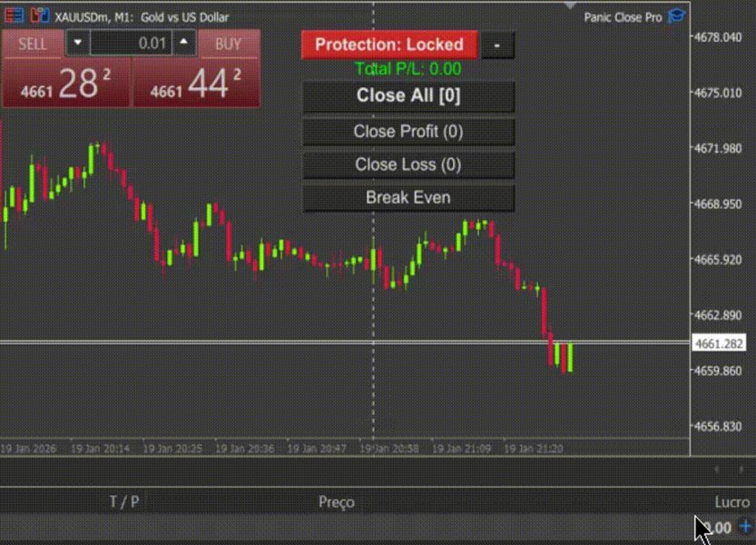The image size is (756, 545).
Task: Select the T/P column header
Action: [124, 501]
